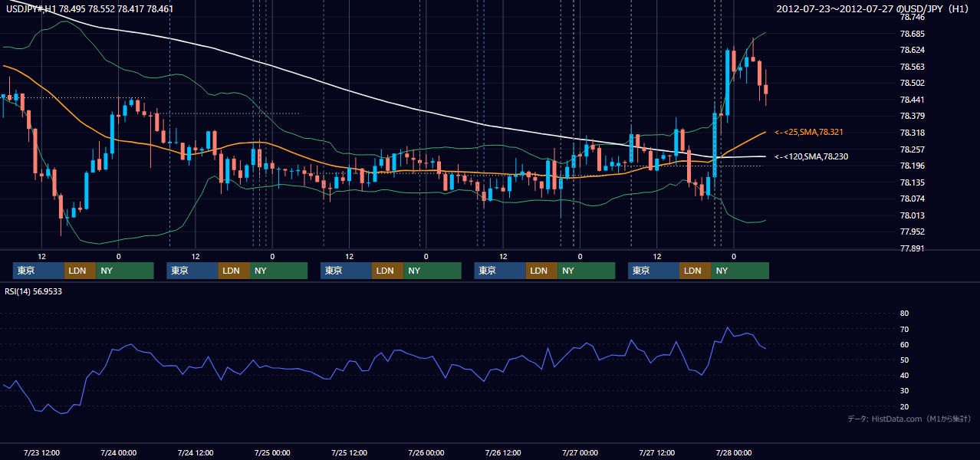The width and height of the screenshot is (980, 460).
Task: Click RSI scale level 50
Action: coord(904,360)
